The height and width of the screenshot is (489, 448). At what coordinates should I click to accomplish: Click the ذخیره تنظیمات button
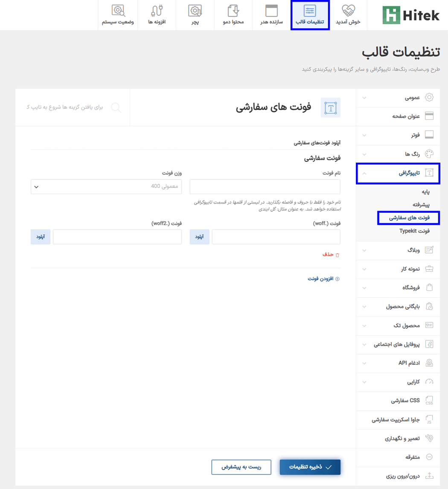(x=310, y=467)
